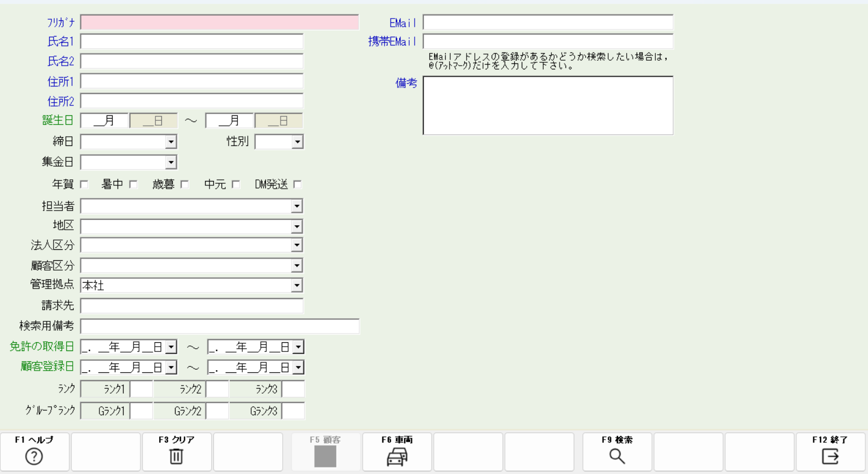Expand the 担当者 combo box
Screen dimensions: 868x474
pyautogui.click(x=296, y=206)
